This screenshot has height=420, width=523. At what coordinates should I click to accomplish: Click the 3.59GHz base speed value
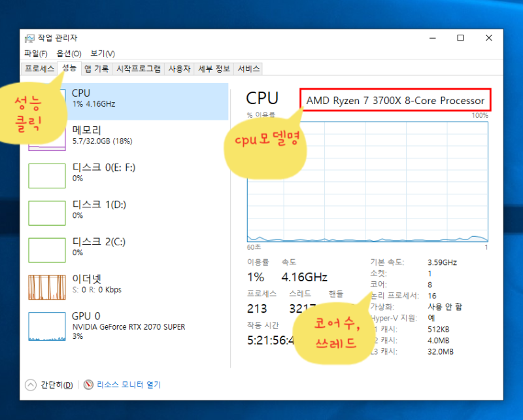pyautogui.click(x=442, y=262)
